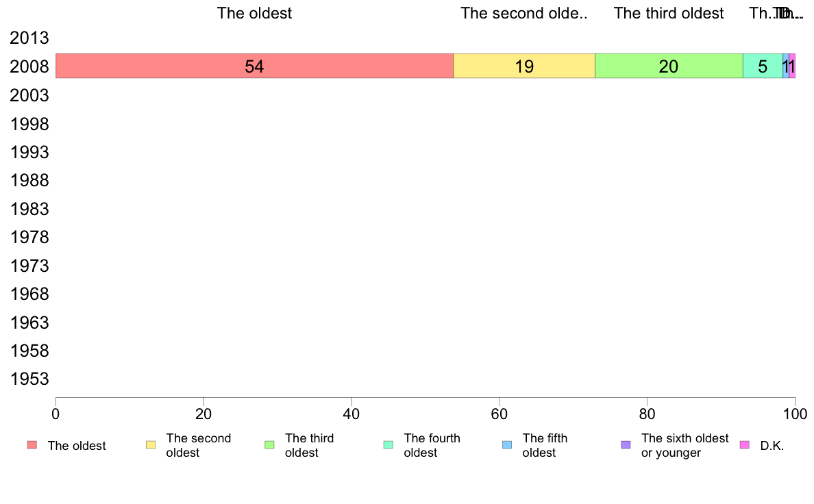This screenshot has height=504, width=814.
Task: Click the teal 'The fourth oldest' legend swatch
Action: pyautogui.click(x=388, y=445)
